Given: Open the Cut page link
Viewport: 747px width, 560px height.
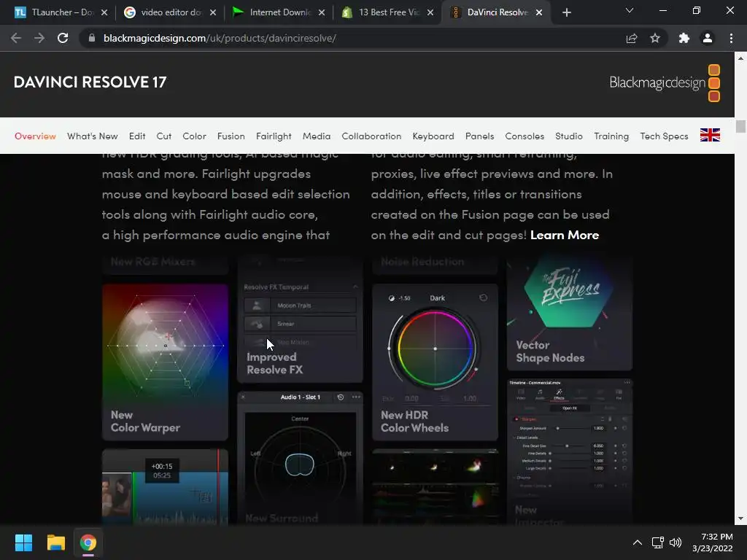Looking at the screenshot, I should [x=164, y=136].
